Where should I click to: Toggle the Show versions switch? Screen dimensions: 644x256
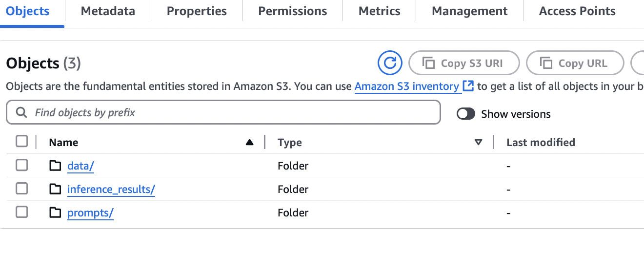466,114
